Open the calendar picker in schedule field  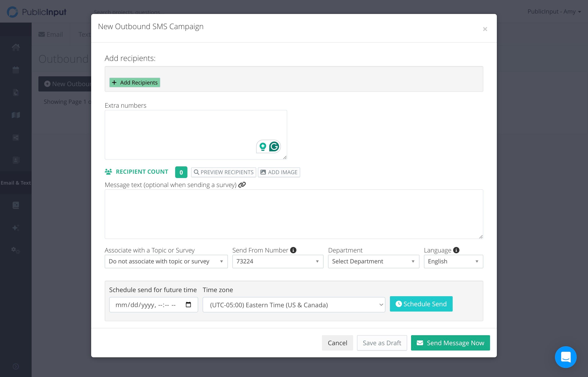(188, 305)
